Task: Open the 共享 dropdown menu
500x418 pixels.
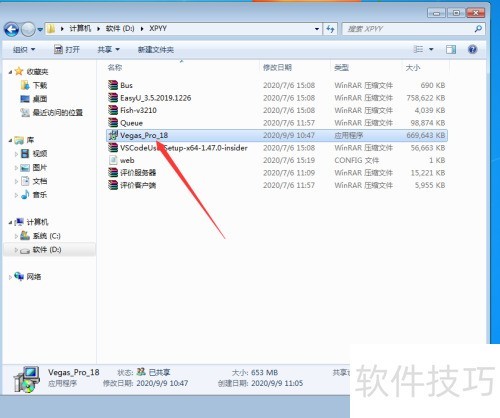Action: tap(108, 50)
